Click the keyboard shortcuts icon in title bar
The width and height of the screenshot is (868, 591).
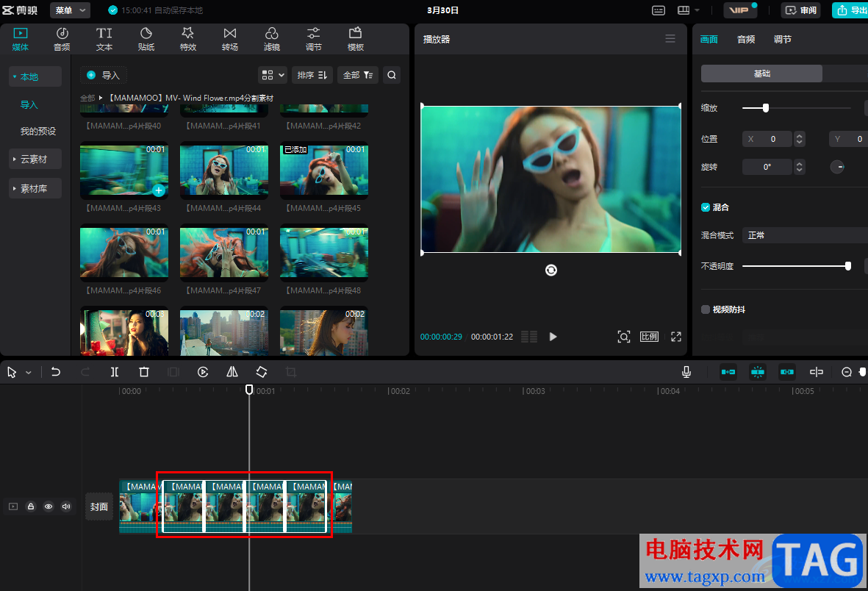(659, 10)
